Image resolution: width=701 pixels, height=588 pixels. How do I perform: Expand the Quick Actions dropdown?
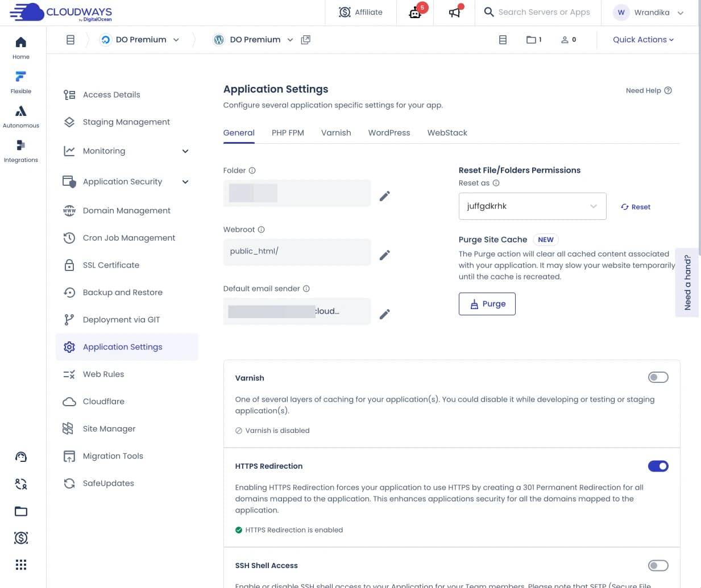(x=643, y=40)
